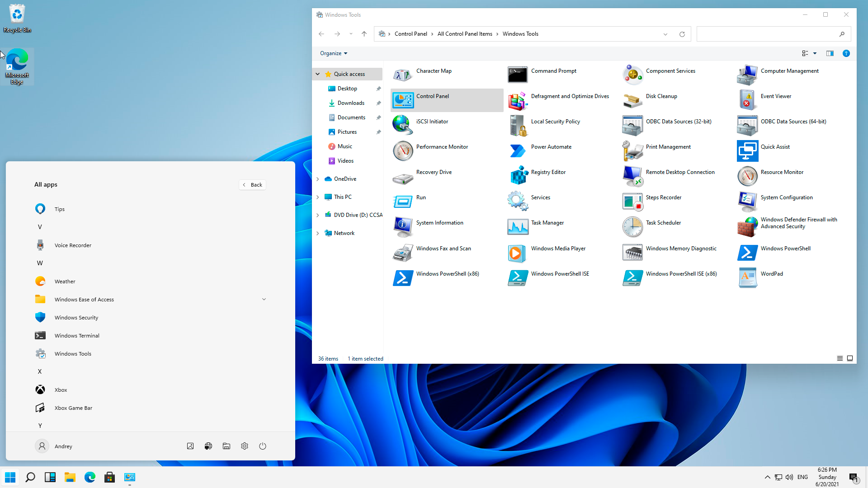Open Microsoft Store from taskbar
This screenshot has width=868, height=488.
tap(110, 477)
